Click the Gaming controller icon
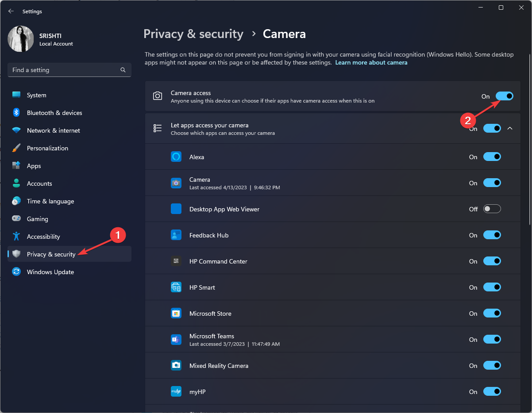The height and width of the screenshot is (413, 532). pos(16,219)
